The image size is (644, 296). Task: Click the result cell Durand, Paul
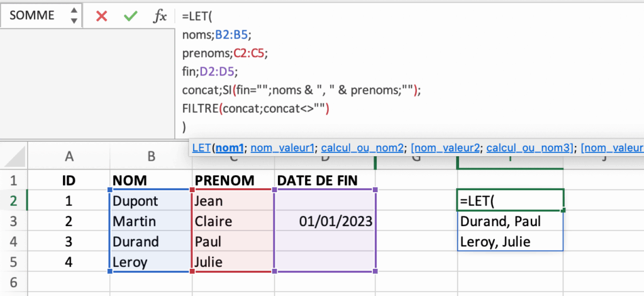pos(510,222)
